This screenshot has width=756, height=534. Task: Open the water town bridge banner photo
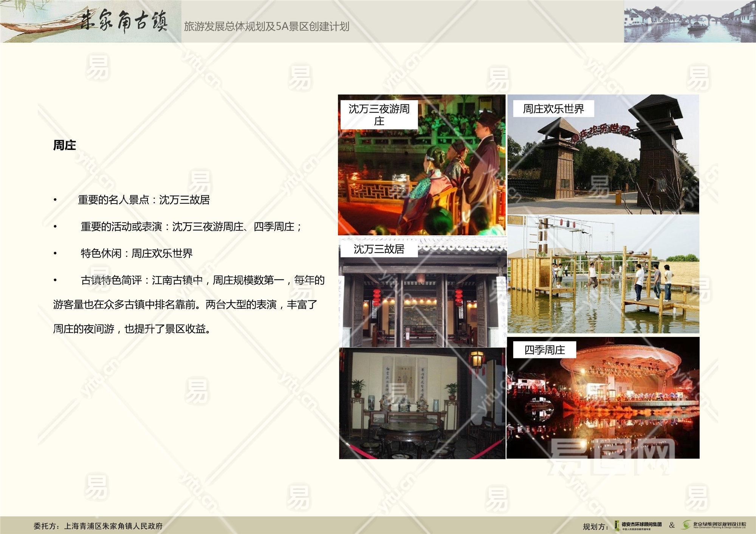point(689,21)
